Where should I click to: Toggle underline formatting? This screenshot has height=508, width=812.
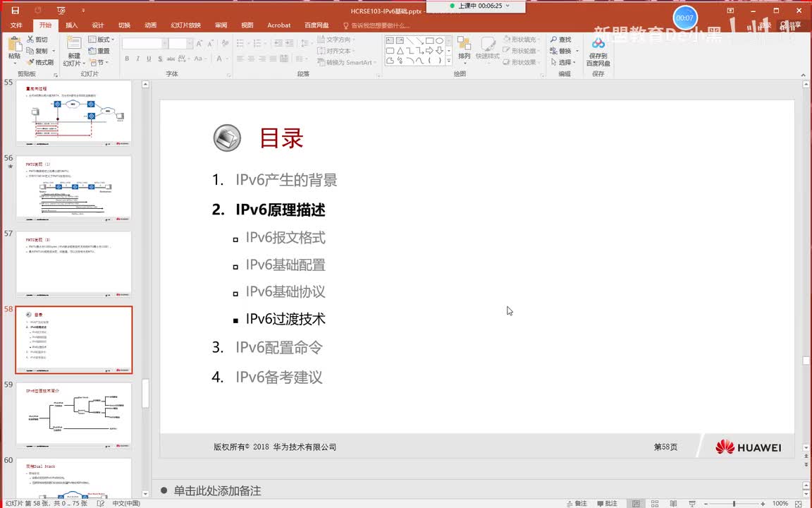click(x=149, y=59)
